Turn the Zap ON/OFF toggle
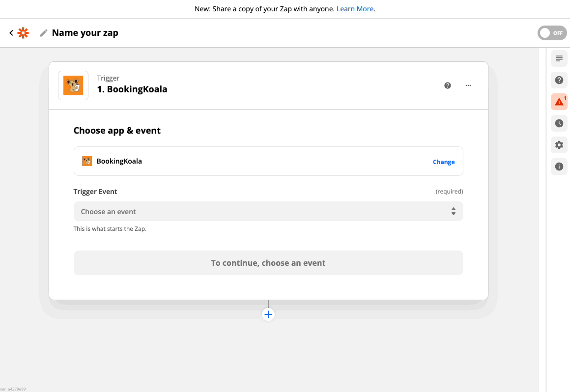The image size is (570, 392). pos(552,33)
